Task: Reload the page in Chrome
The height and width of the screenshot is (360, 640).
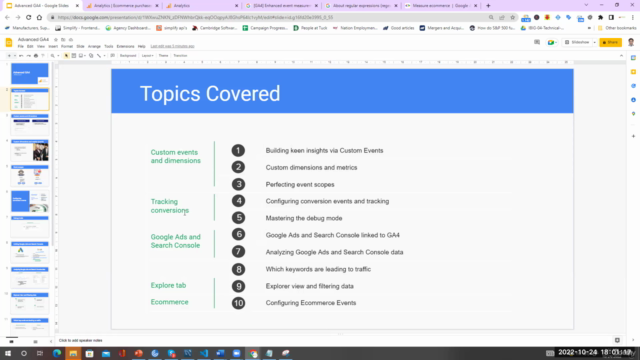Action: [x=28, y=18]
